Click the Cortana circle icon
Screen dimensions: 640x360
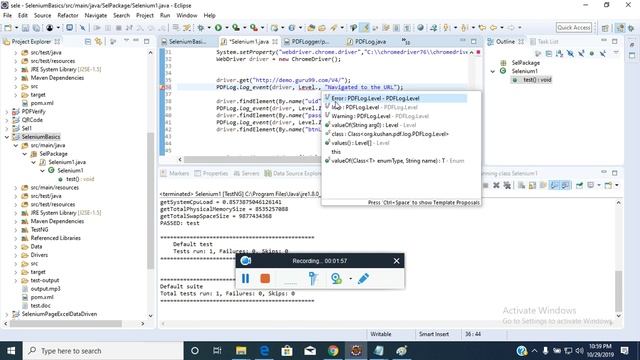pos(195,351)
